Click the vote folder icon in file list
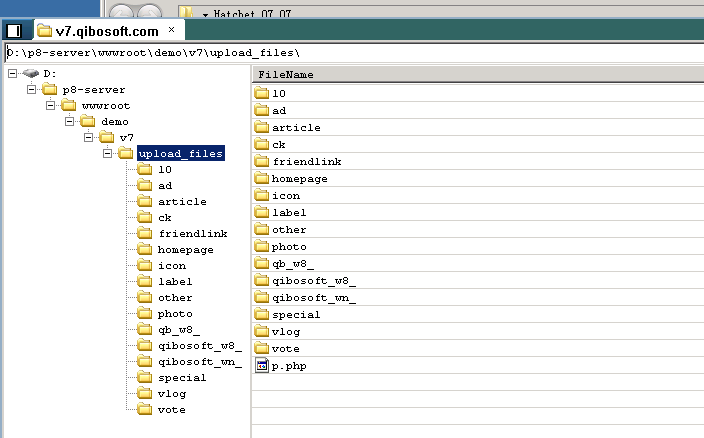This screenshot has width=704, height=438. [262, 349]
